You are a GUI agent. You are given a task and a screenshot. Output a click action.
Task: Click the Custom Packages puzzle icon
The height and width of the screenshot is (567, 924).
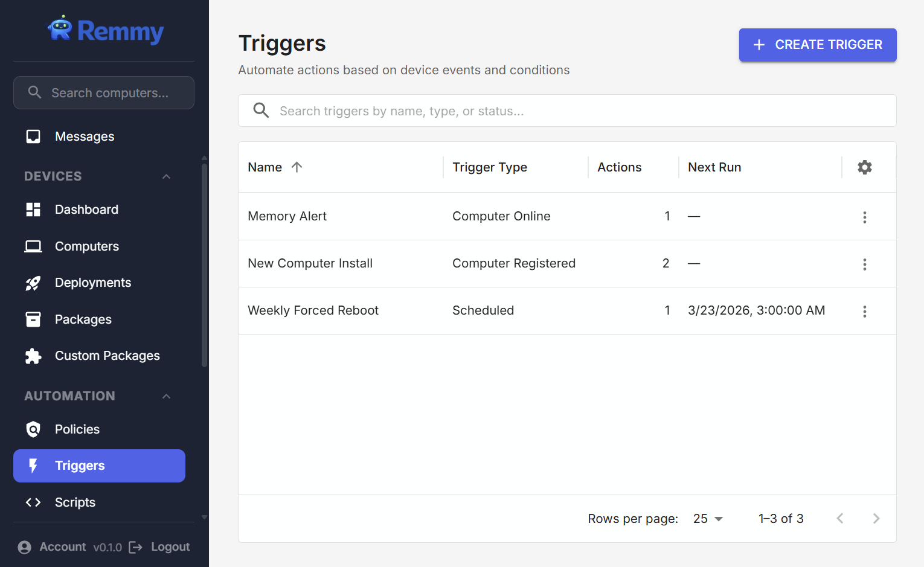(x=33, y=356)
